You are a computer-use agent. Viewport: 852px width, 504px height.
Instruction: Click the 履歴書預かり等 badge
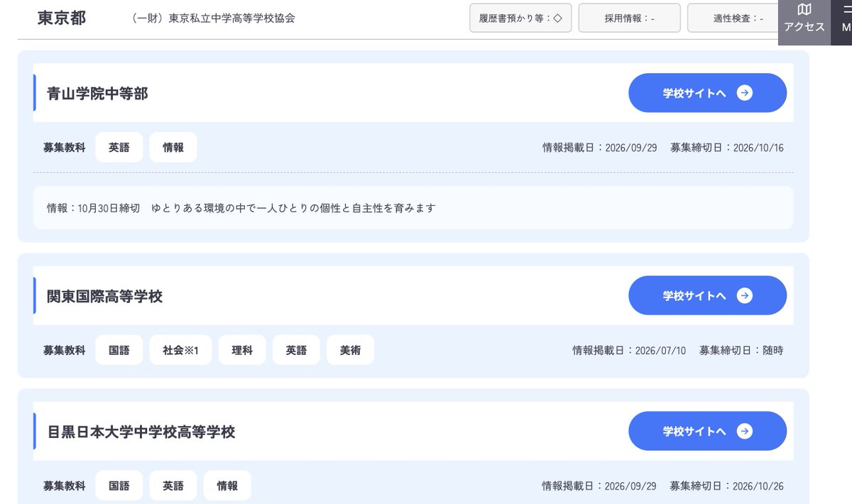pos(520,18)
